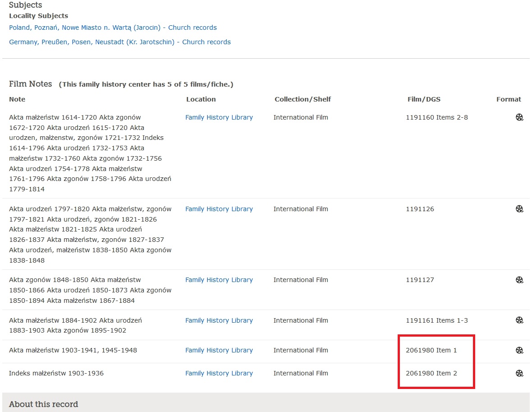Open Germany, Preußen, Posen, Neustadt church records link

pyautogui.click(x=119, y=42)
